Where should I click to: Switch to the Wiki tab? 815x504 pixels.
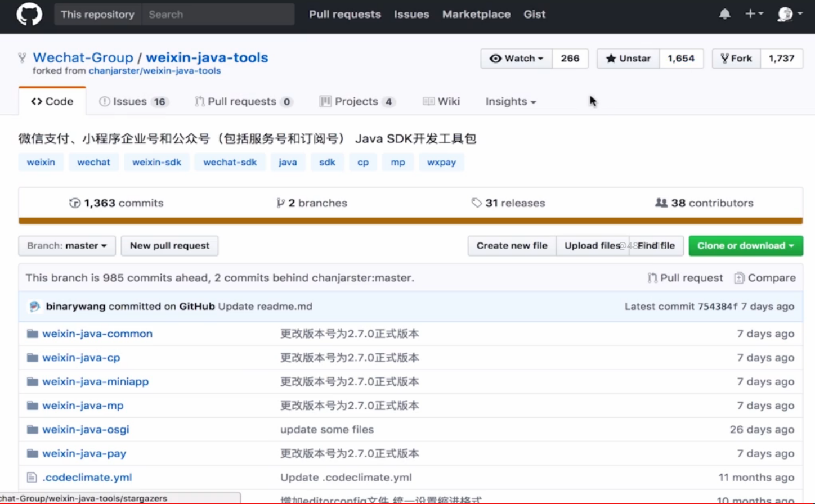tap(441, 102)
